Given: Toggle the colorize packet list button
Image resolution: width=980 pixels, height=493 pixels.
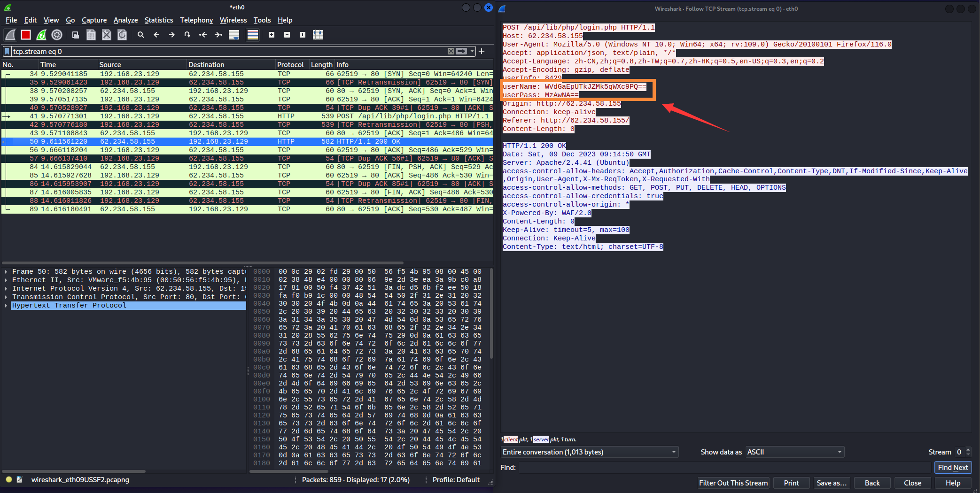Looking at the screenshot, I should pyautogui.click(x=253, y=35).
